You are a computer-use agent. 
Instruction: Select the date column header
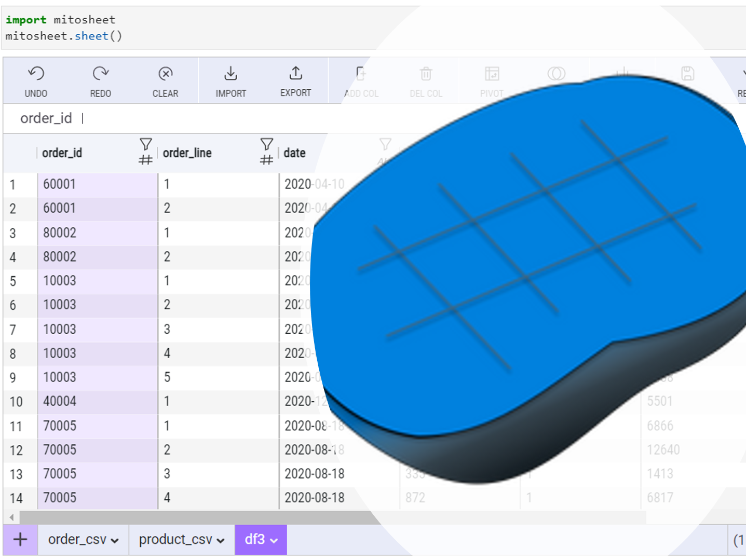coord(294,153)
